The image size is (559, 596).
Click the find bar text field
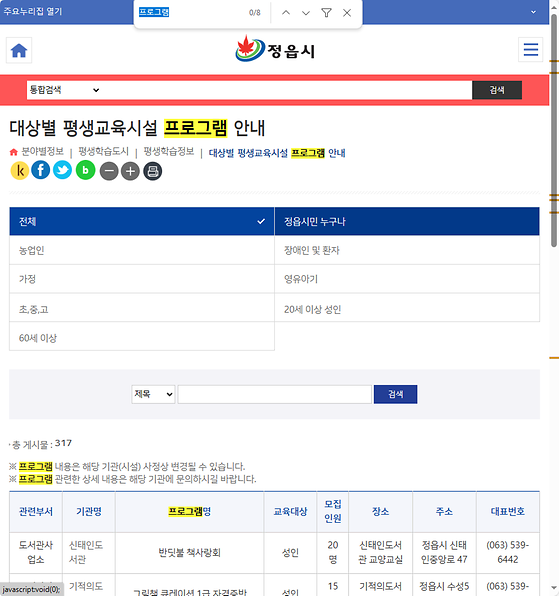coord(190,13)
